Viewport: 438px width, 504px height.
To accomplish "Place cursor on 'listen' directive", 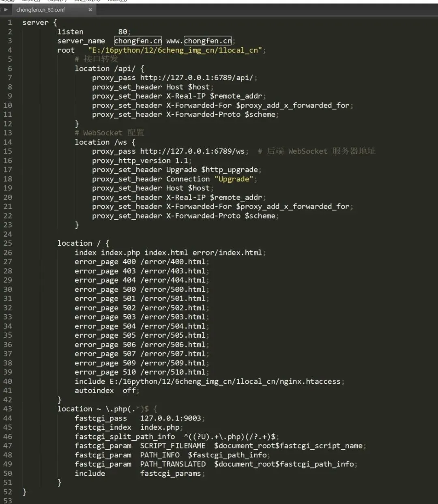I will coord(70,32).
